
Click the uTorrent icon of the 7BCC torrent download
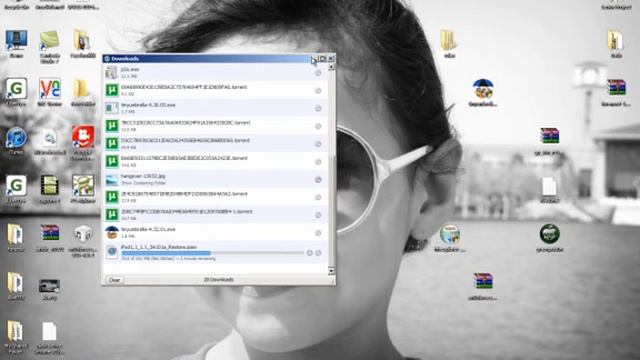pos(111,126)
